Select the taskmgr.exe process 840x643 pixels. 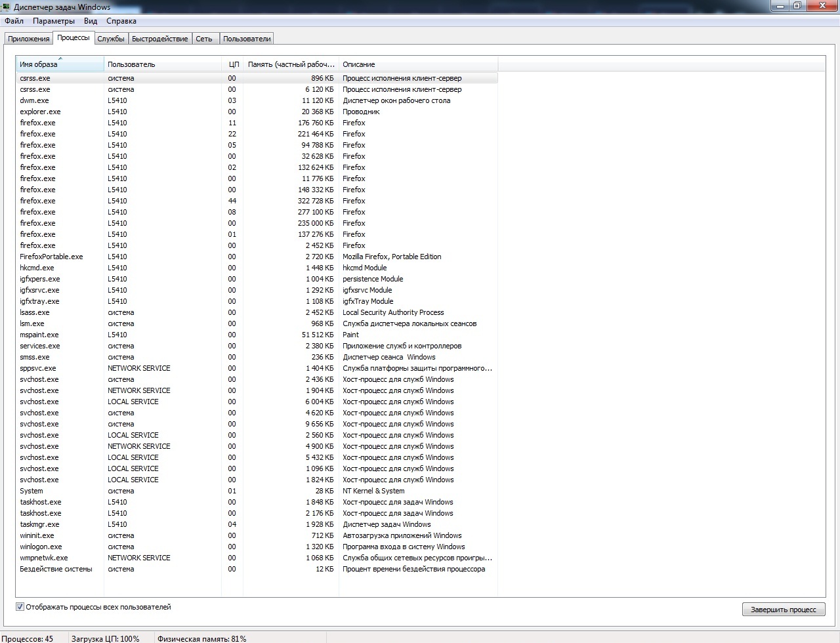pyautogui.click(x=257, y=524)
